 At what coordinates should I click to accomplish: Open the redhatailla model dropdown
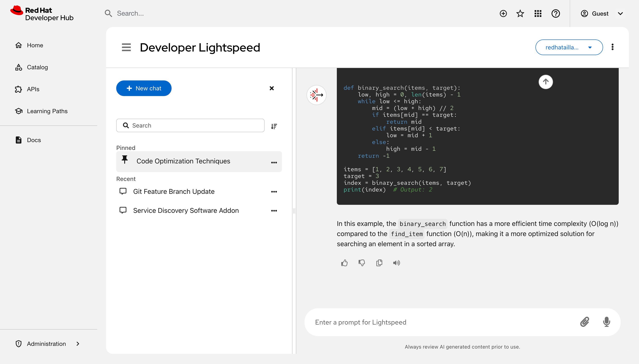568,47
